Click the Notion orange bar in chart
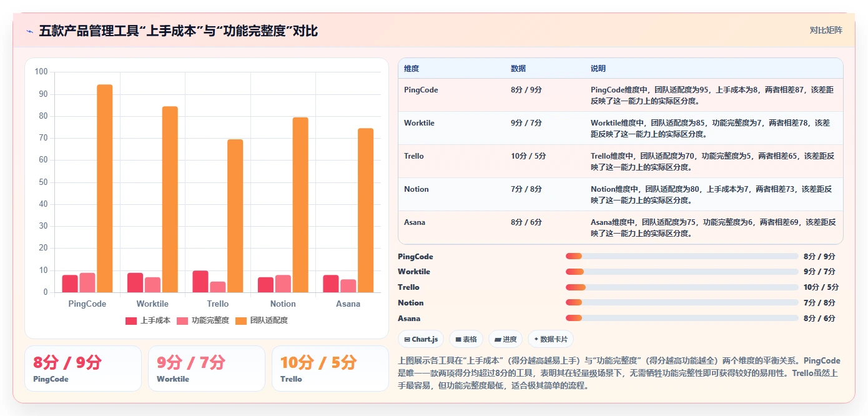 click(x=300, y=205)
